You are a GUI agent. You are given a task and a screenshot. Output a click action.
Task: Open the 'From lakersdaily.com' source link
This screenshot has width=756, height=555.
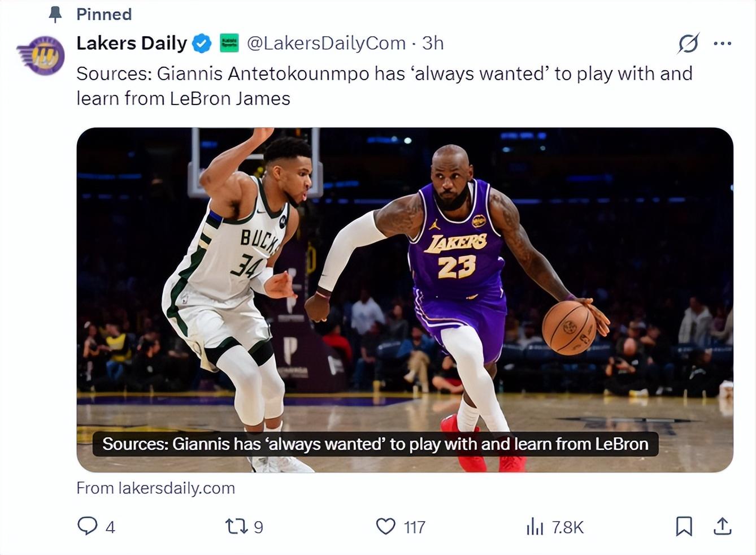tap(155, 488)
